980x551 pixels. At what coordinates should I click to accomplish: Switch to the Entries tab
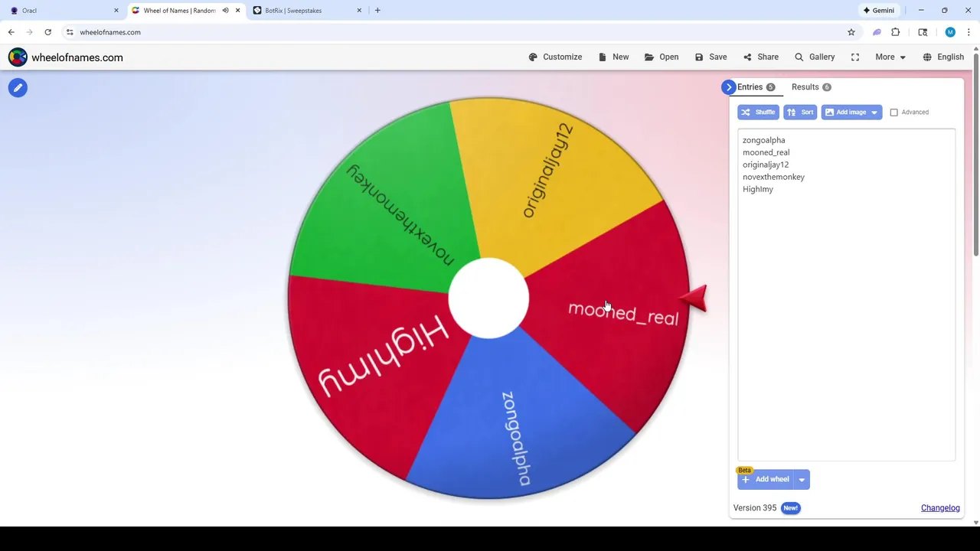(x=756, y=87)
